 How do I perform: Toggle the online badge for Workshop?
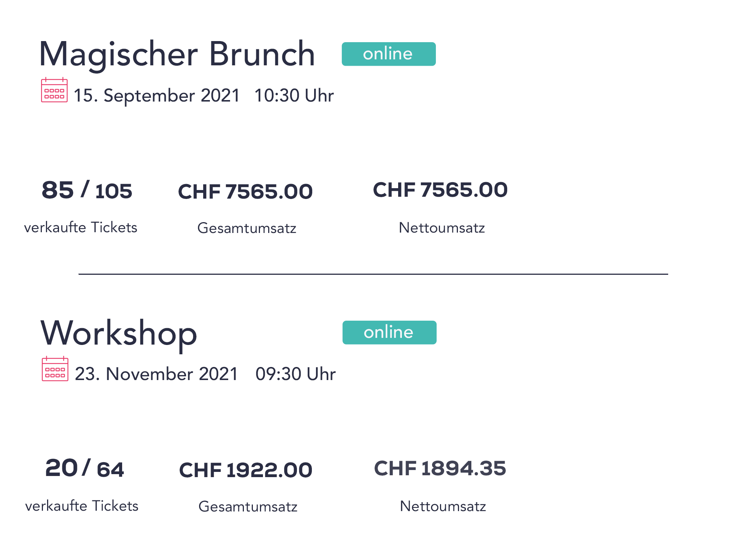(389, 332)
